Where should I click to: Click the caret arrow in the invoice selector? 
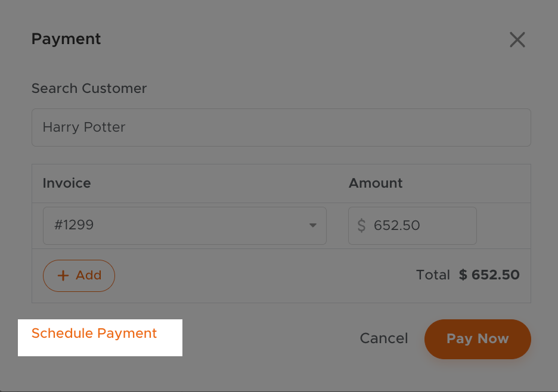click(312, 226)
